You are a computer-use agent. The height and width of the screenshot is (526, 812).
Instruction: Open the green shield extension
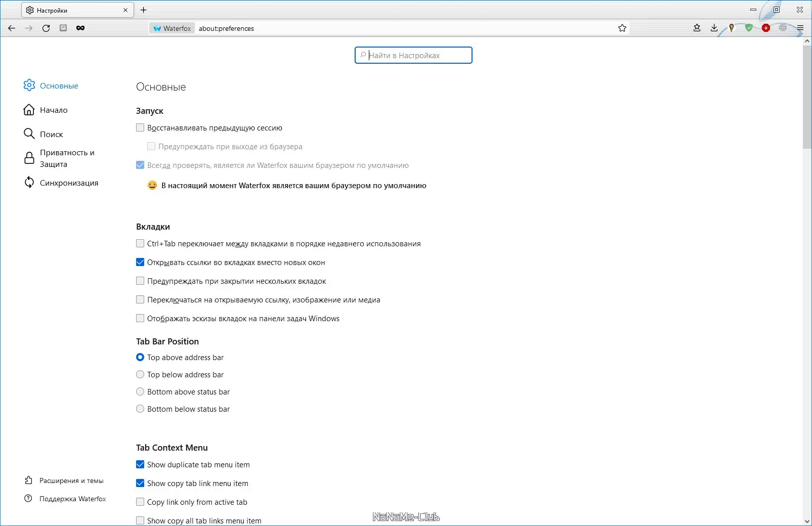749,28
